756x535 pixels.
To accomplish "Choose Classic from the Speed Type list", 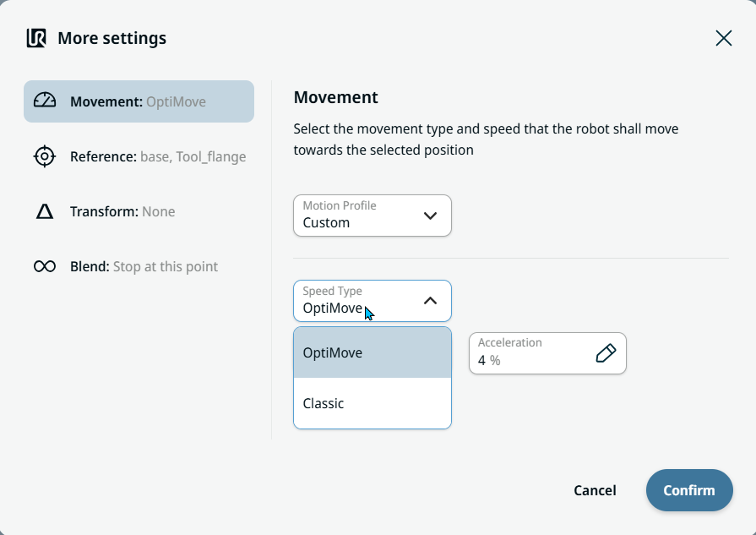I will (372, 403).
